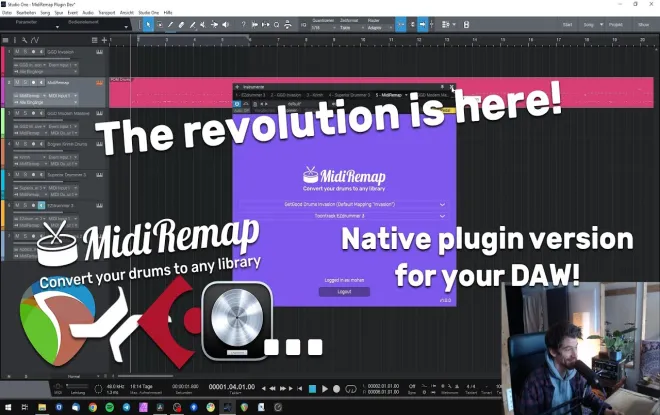Image resolution: width=660 pixels, height=415 pixels.
Task: Click bar 10 on timeline ruler
Action: pos(362,40)
